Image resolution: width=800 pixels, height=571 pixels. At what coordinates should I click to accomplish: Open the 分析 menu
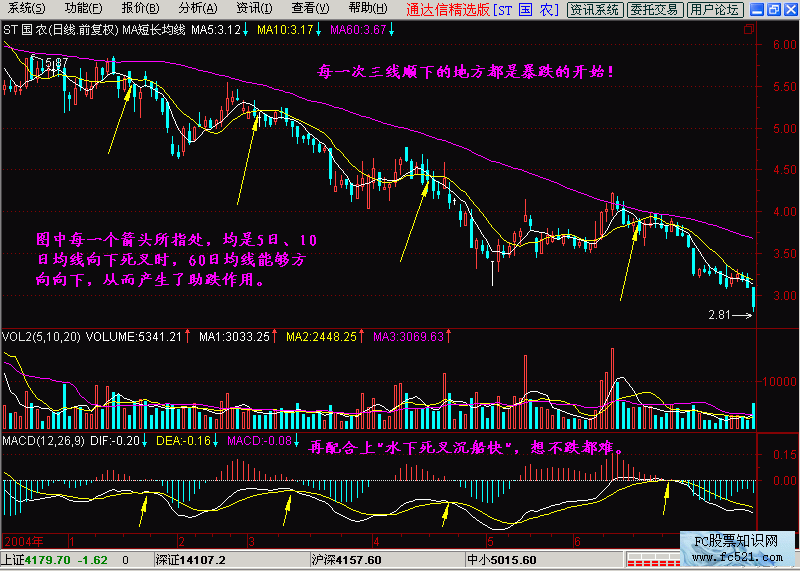(198, 9)
